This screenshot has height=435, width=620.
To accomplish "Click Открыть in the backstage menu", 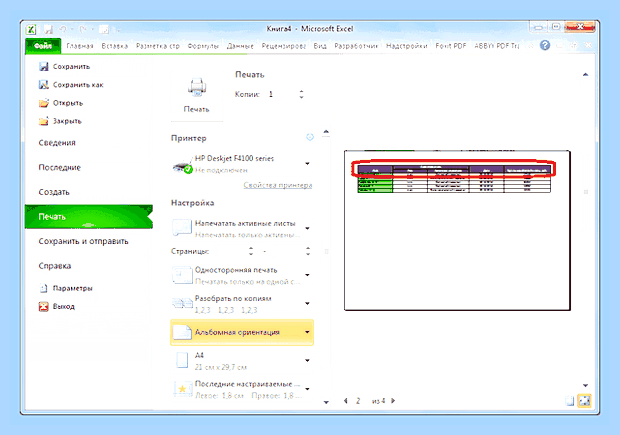I will 68,103.
